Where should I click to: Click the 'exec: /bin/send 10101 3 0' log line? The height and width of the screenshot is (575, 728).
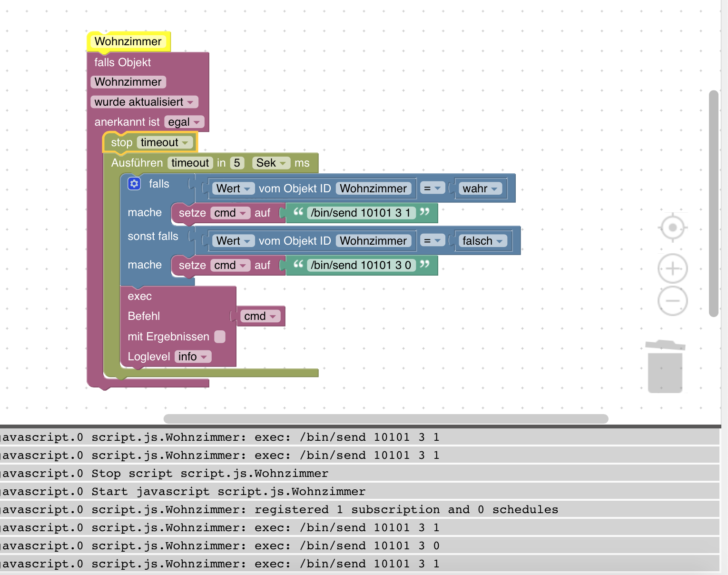[360, 545]
